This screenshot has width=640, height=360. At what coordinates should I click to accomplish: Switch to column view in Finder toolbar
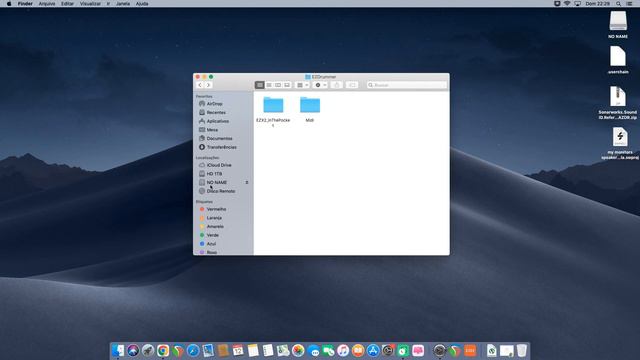(278, 85)
